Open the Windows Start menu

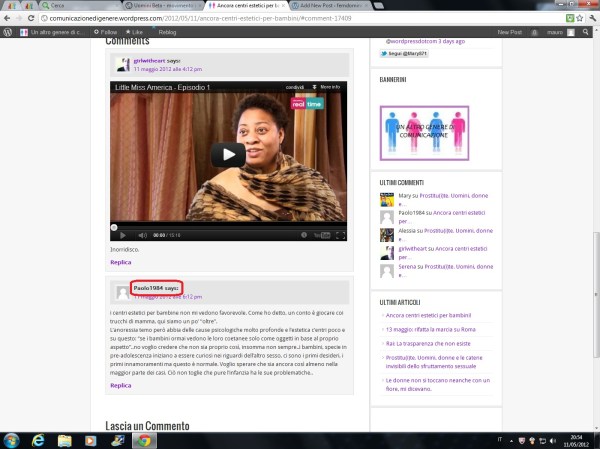point(11,440)
